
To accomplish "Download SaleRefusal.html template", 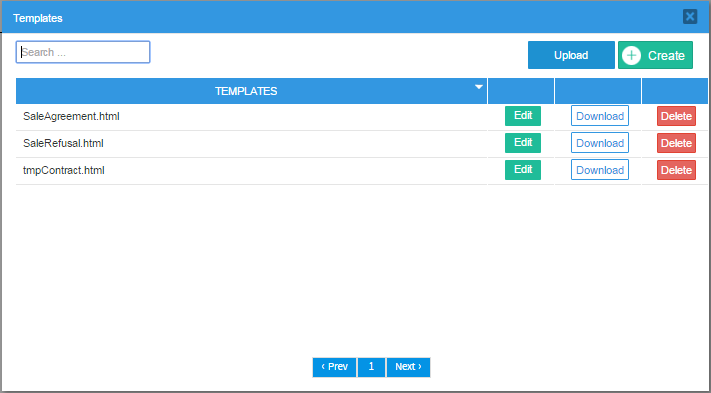I will pos(600,143).
